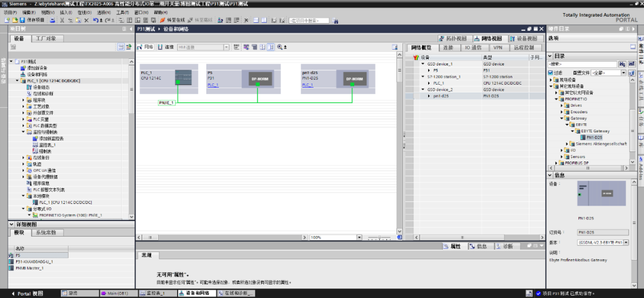Open the 100% zoom dropdown
Screen dimensions: 644x298
(x=360, y=237)
